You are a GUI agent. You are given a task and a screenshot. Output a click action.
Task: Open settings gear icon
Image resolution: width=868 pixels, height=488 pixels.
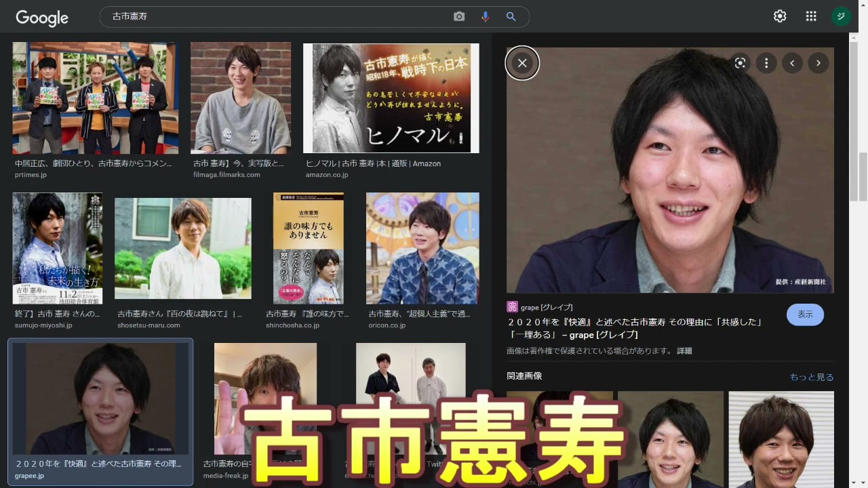pyautogui.click(x=780, y=16)
